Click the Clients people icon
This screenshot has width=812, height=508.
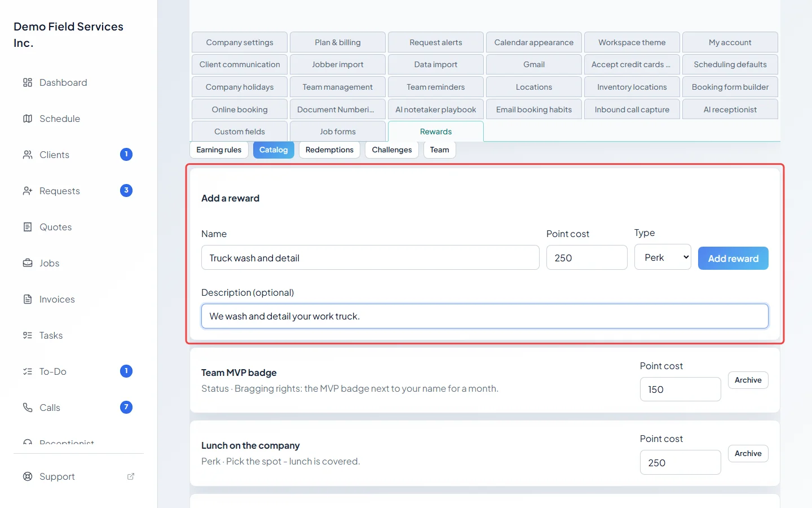[28, 155]
